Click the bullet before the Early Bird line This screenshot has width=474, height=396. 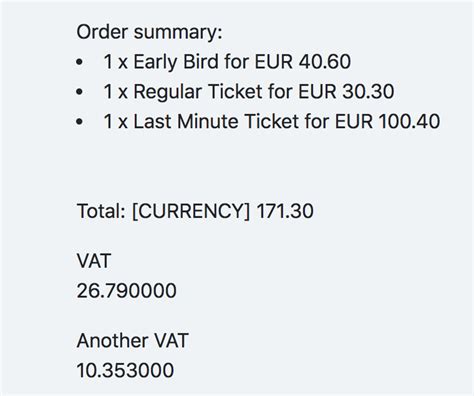[79, 62]
